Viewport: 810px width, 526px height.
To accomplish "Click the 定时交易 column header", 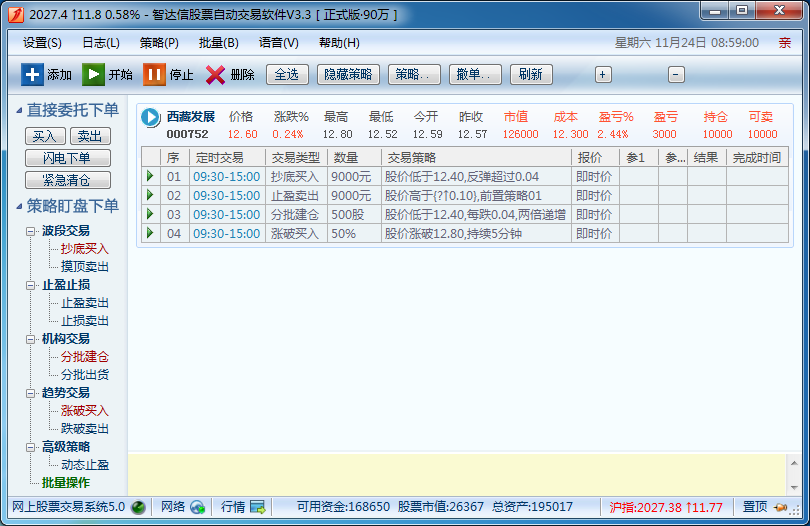I will [227, 158].
